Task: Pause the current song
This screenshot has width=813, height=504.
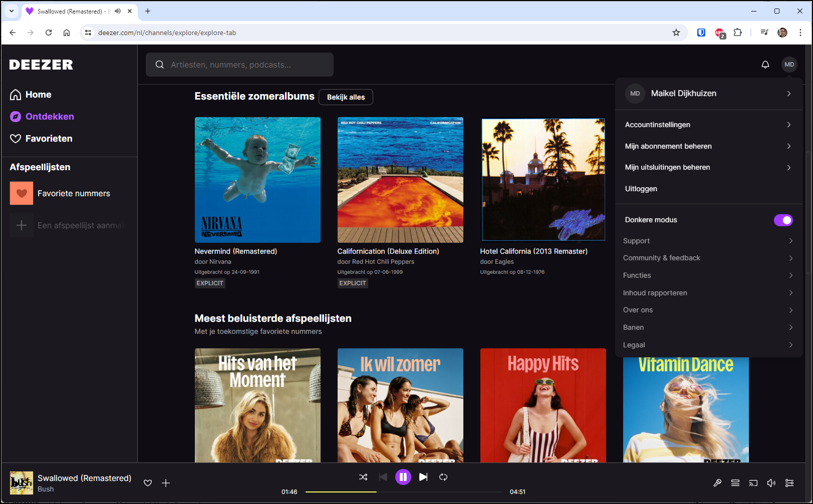Action: coord(403,477)
